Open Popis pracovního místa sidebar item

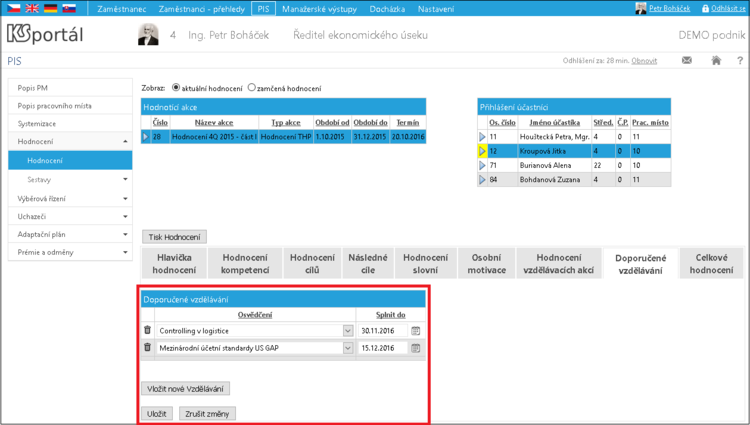click(70, 106)
